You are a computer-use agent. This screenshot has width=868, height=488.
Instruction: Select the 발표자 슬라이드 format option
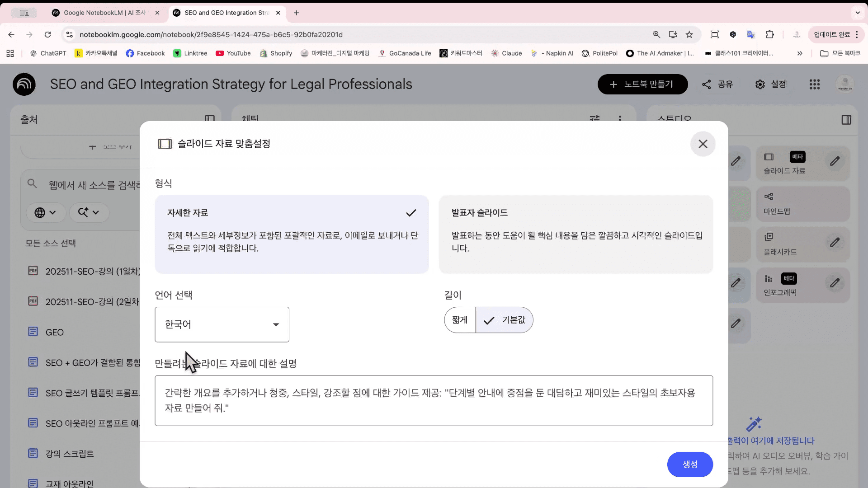pos(576,234)
